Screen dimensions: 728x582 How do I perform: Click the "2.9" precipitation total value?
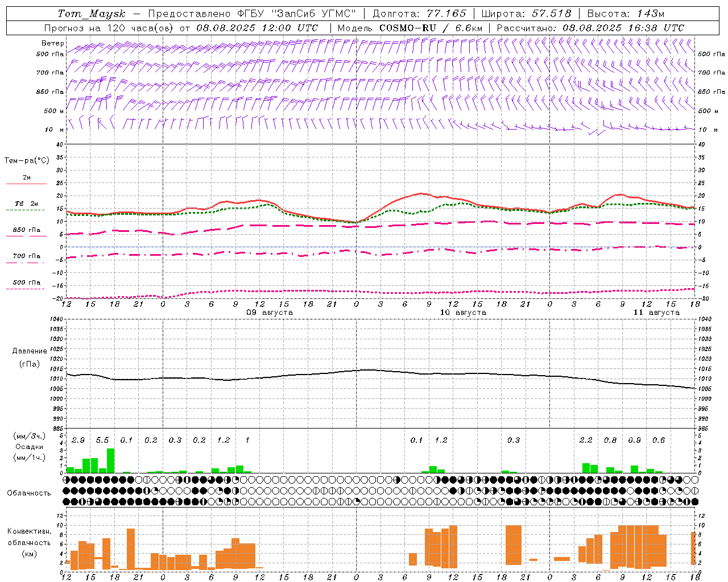coord(78,440)
